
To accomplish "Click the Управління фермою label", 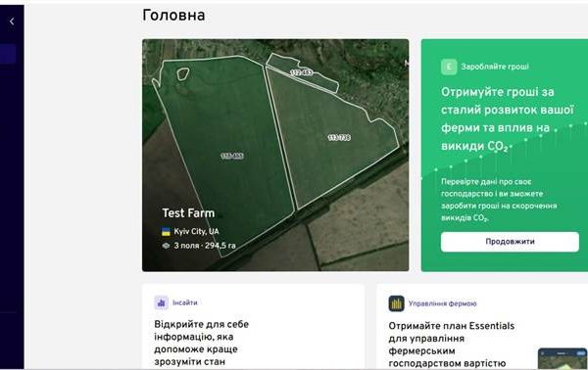I will pyautogui.click(x=443, y=303).
